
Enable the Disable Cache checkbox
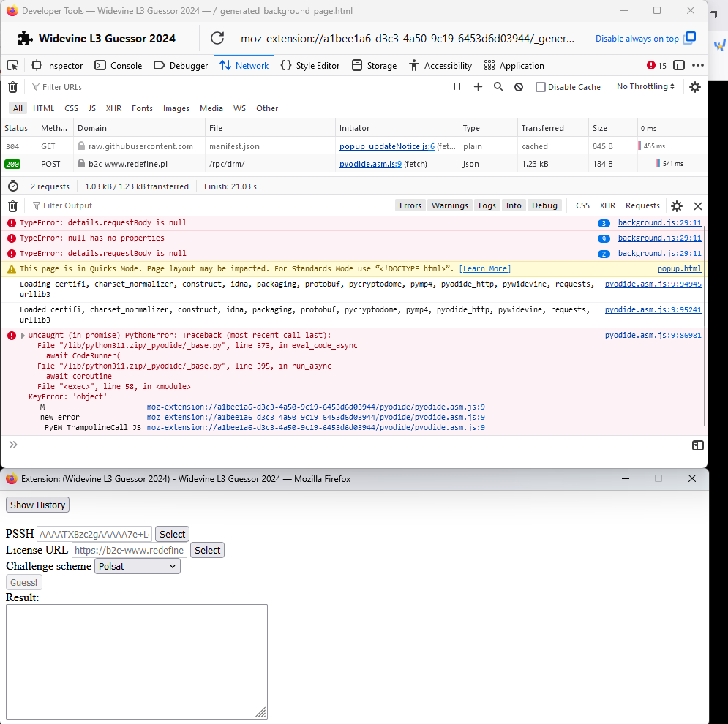[x=541, y=87]
